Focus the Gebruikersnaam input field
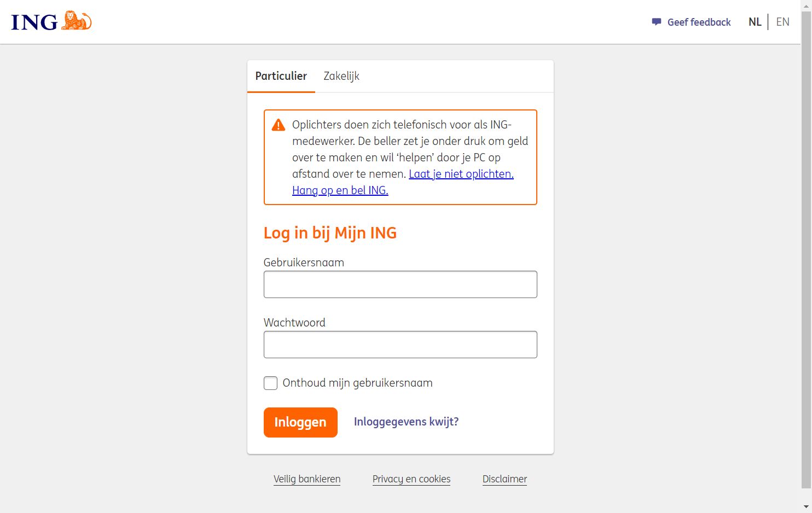812x513 pixels. coord(401,284)
